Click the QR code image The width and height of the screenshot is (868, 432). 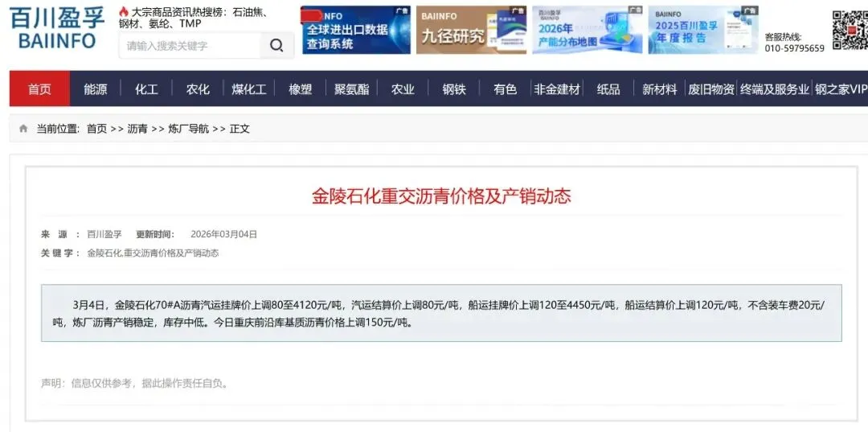point(851,31)
